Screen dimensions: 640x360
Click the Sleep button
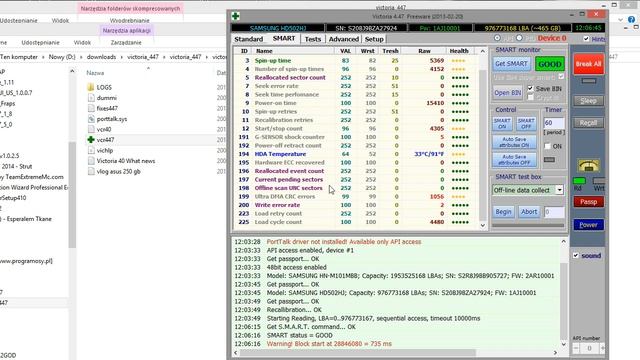tap(588, 100)
